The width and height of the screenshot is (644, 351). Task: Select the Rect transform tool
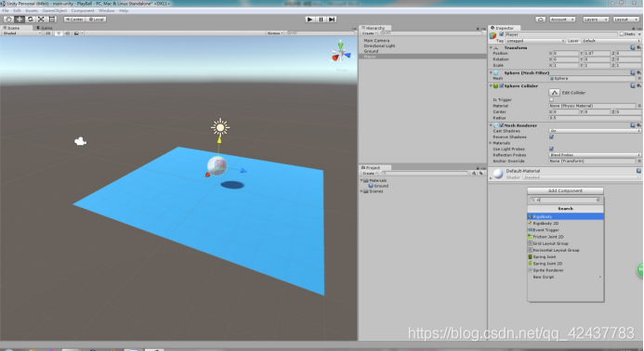tap(52, 19)
